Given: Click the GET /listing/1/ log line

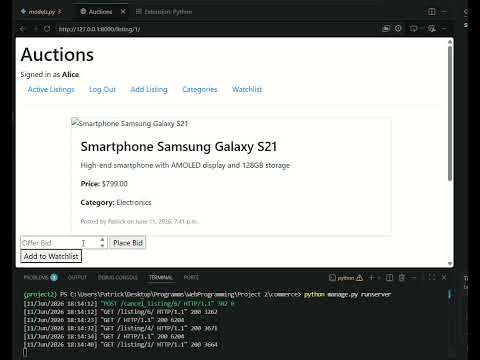Looking at the screenshot, I should click(120, 344).
